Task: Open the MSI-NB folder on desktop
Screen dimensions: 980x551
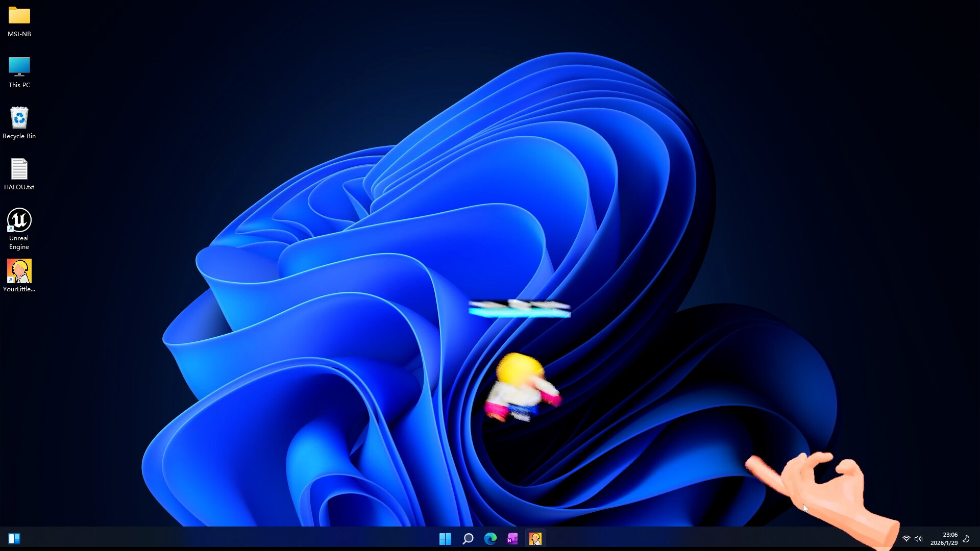Action: pyautogui.click(x=19, y=16)
